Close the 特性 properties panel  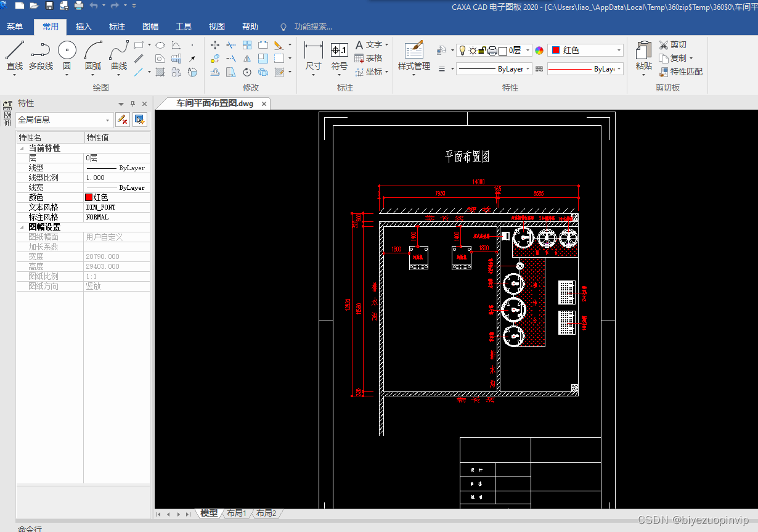coord(145,104)
